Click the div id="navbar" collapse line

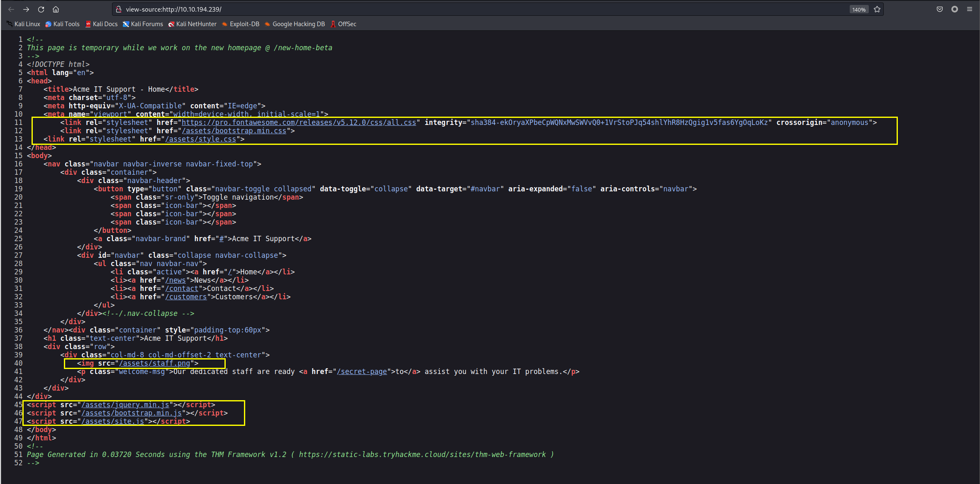pos(182,255)
